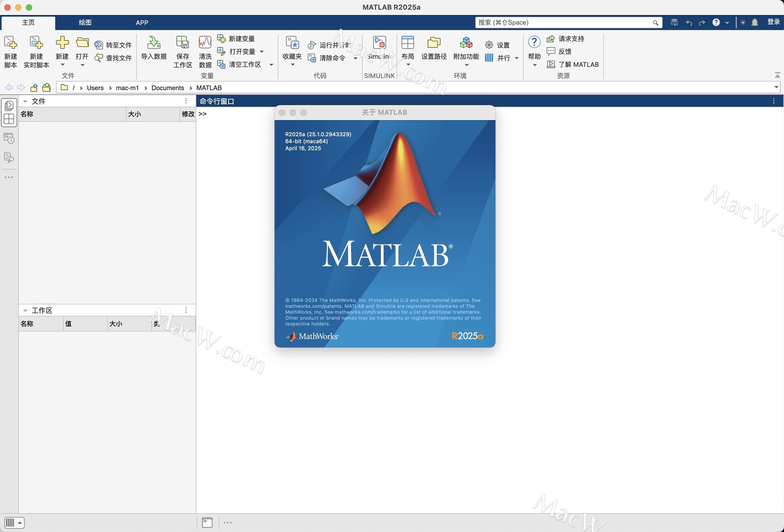Viewport: 784px width, 532px height.
Task: Click the Sign In (登录) button
Action: point(773,22)
